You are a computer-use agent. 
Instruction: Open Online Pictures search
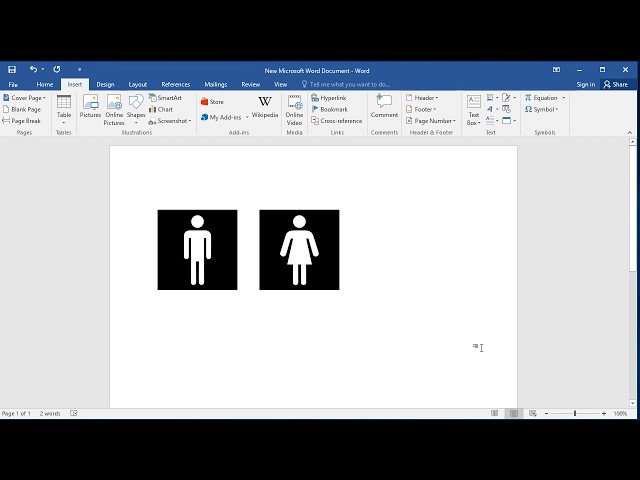pos(114,110)
